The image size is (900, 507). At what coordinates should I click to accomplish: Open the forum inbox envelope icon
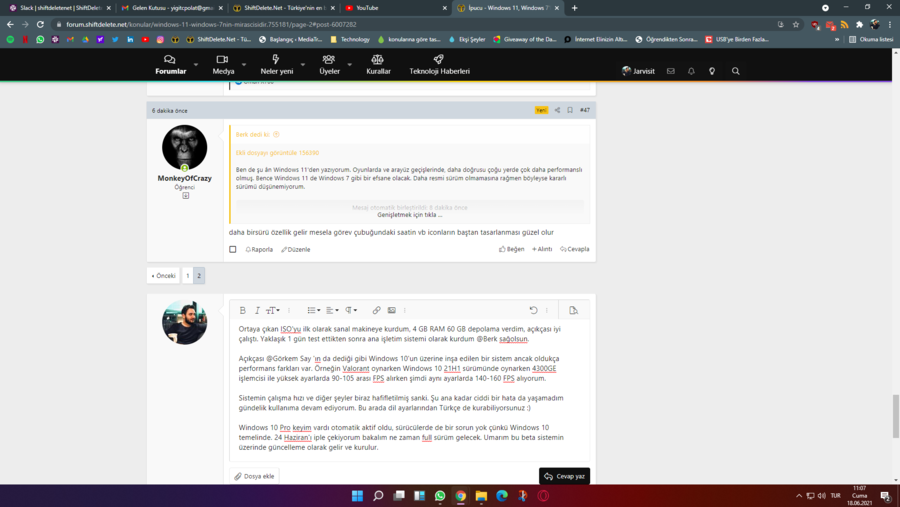pyautogui.click(x=670, y=71)
